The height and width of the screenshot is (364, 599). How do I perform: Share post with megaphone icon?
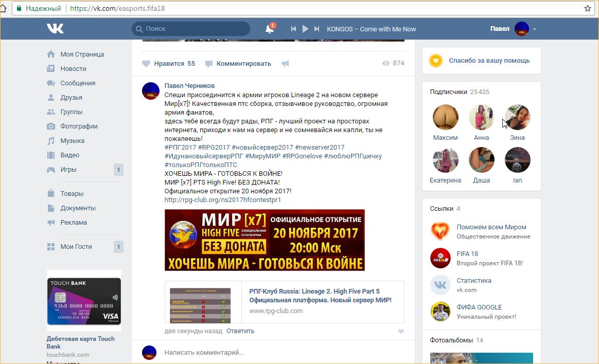(285, 64)
